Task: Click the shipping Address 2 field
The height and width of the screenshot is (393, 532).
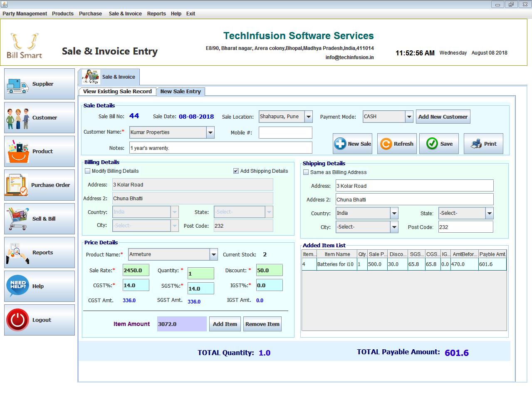Action: point(415,199)
